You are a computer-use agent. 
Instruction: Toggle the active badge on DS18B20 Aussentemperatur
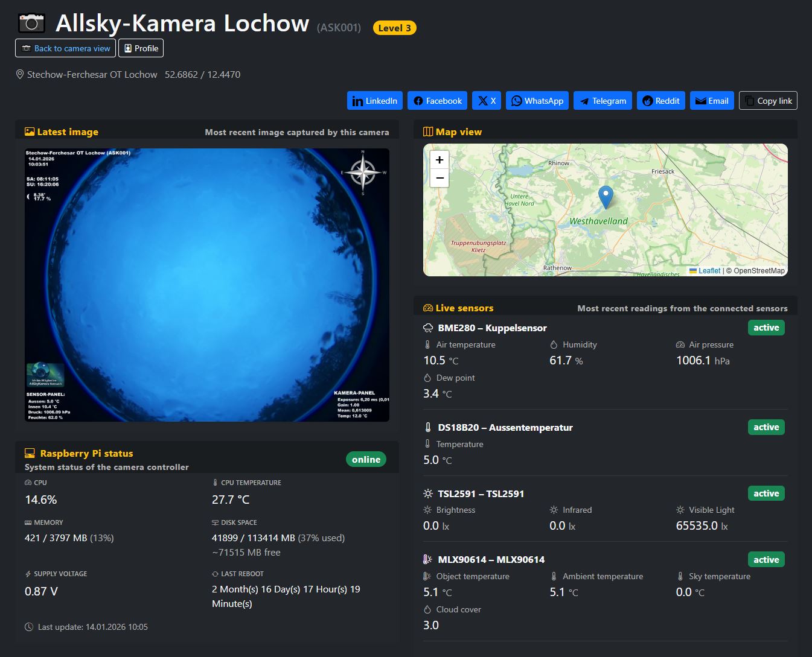(766, 427)
